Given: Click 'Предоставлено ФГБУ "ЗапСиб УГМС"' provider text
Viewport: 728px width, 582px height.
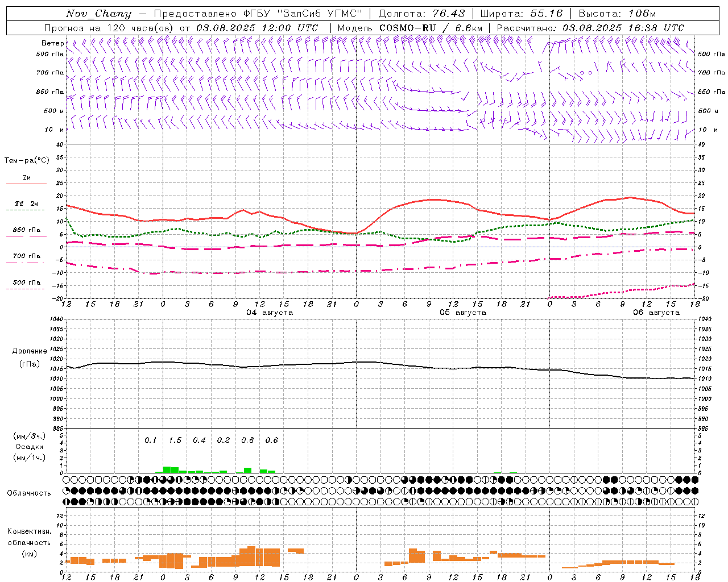Looking at the screenshot, I should [x=258, y=14].
